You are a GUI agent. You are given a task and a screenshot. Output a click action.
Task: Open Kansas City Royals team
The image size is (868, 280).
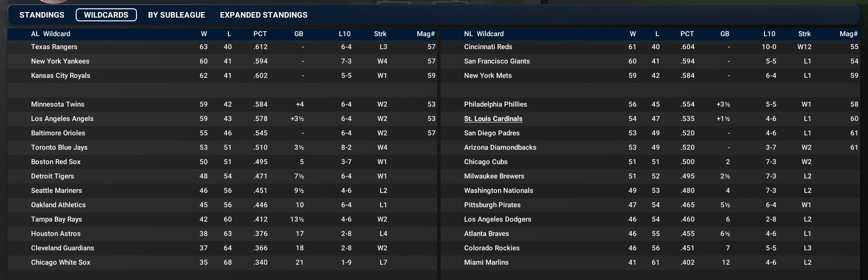point(61,76)
